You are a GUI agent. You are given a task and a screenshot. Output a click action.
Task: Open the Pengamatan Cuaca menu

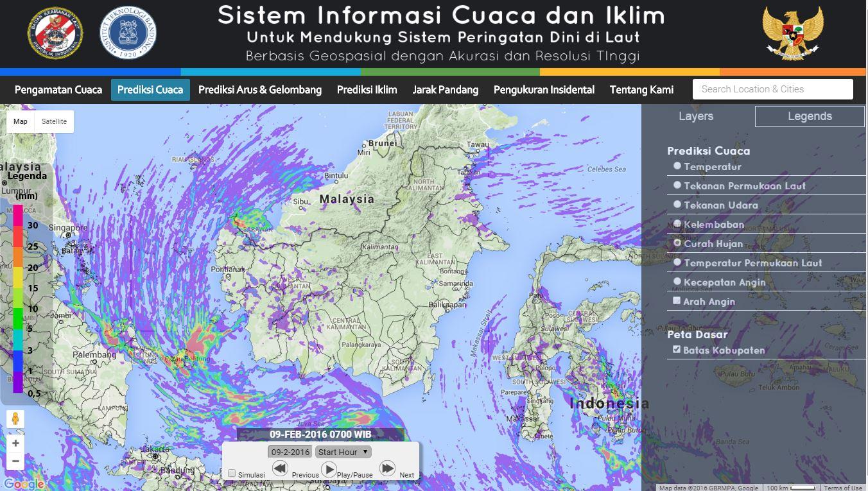pyautogui.click(x=58, y=90)
